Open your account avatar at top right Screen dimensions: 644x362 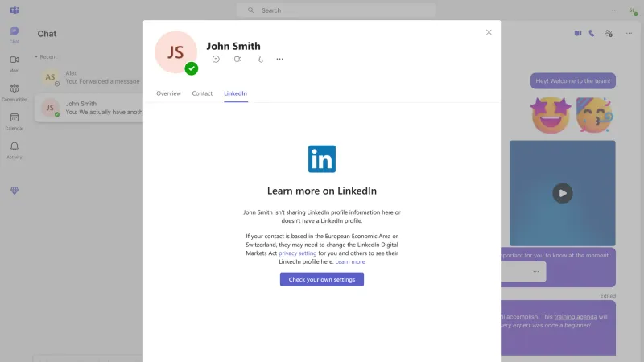[633, 10]
